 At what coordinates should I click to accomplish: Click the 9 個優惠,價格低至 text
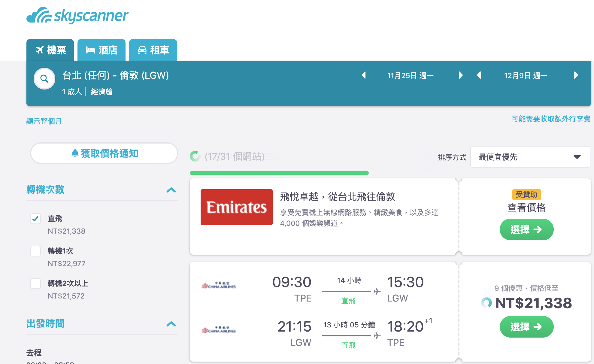(x=526, y=288)
